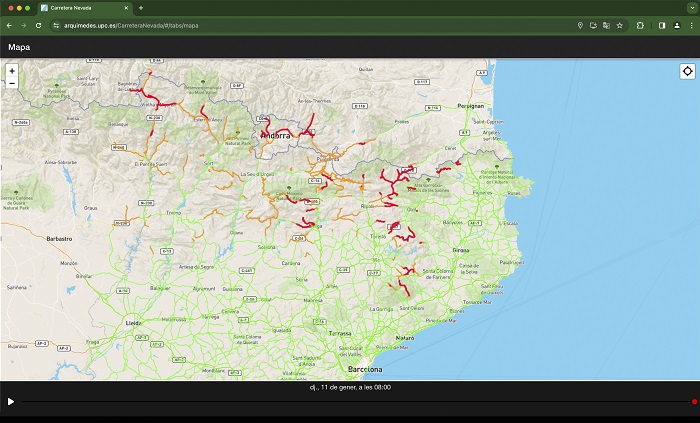Select the Carretera Nevada tab

(85, 7)
